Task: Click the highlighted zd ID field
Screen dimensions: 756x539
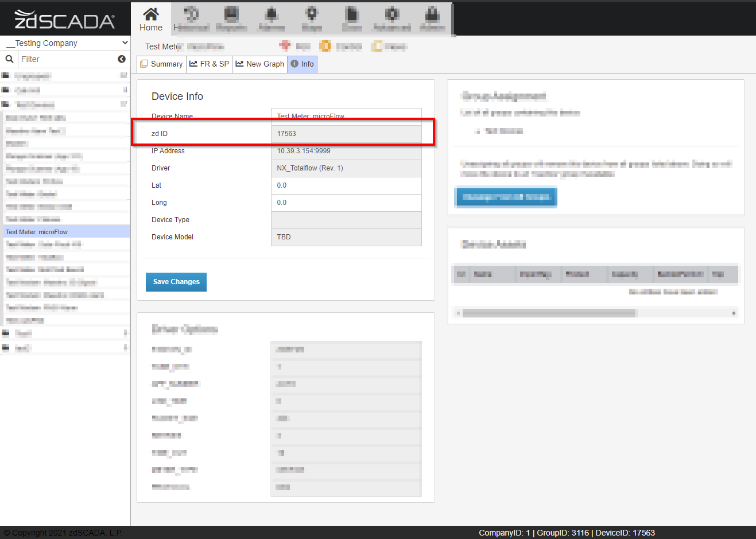Action: click(346, 133)
